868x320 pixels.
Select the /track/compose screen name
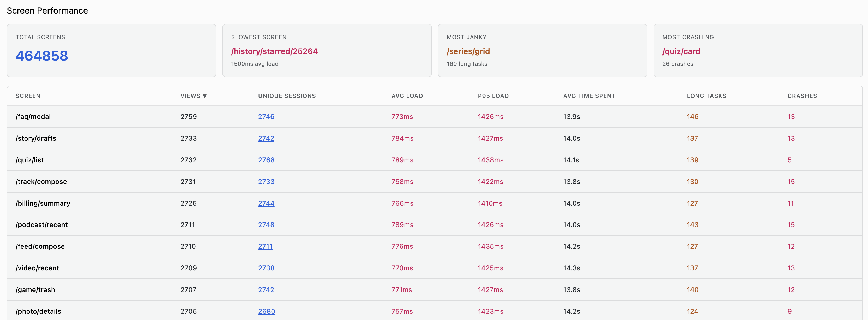coord(41,181)
